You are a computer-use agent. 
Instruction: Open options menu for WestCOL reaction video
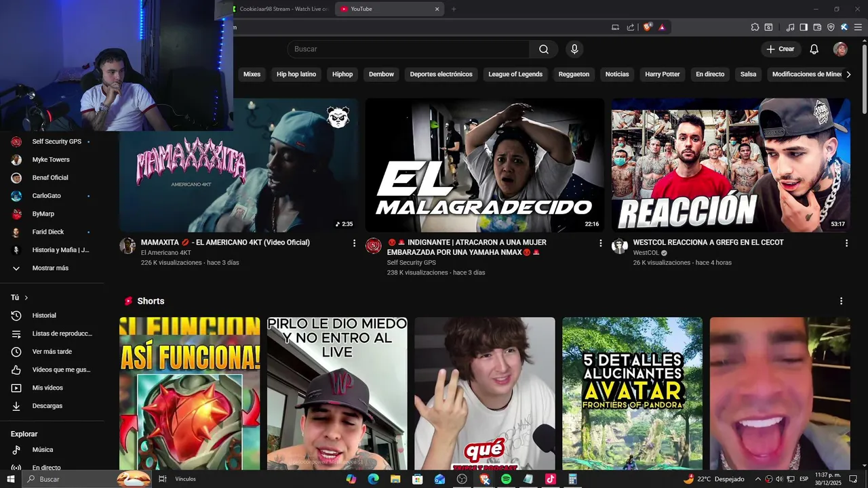[x=846, y=243]
